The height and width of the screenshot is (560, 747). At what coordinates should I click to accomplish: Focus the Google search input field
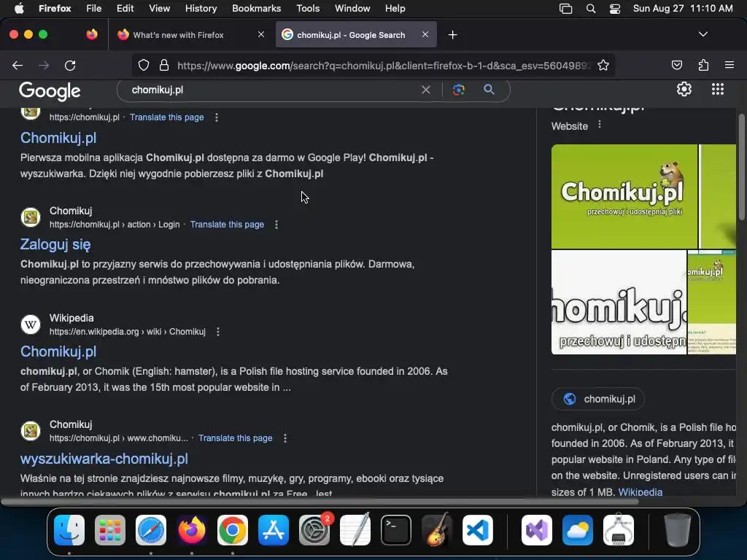[274, 90]
